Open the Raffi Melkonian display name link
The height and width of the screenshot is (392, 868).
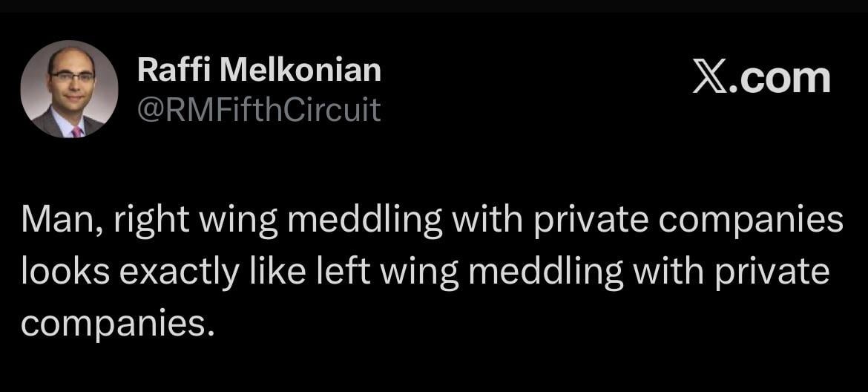point(259,71)
